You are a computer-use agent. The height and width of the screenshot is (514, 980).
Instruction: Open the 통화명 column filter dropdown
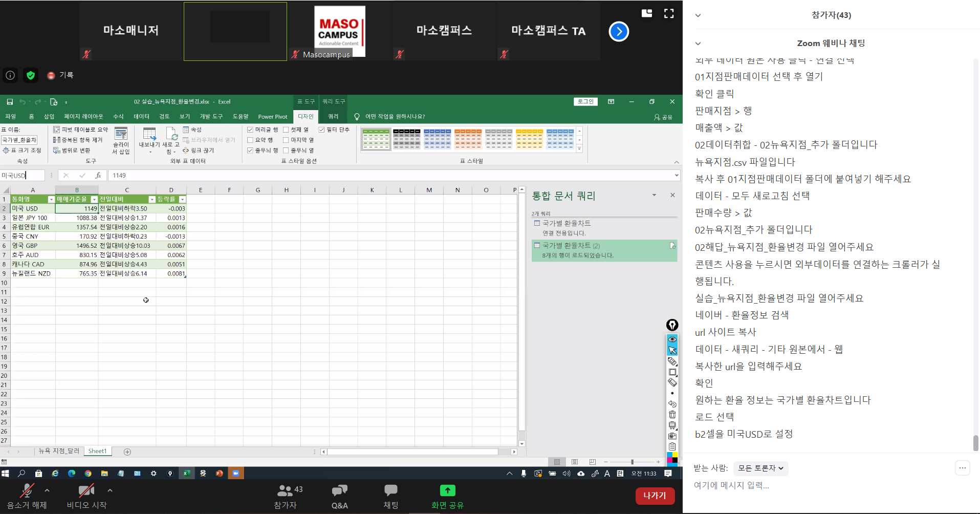[51, 199]
